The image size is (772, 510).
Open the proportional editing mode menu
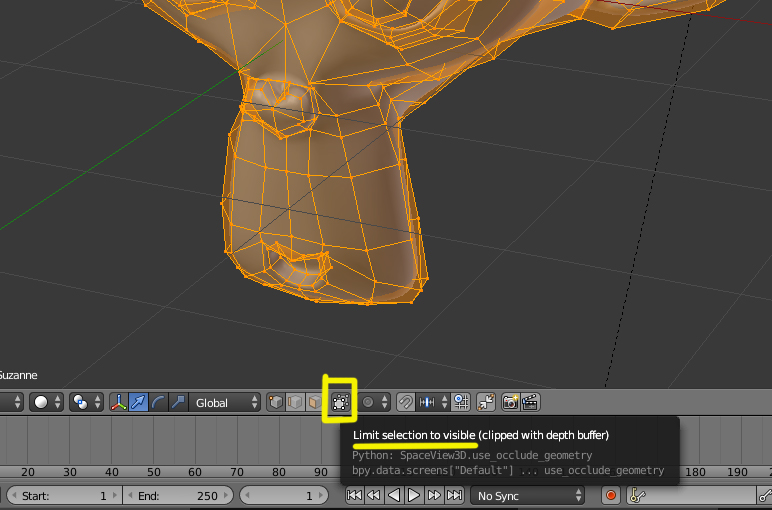(375, 402)
